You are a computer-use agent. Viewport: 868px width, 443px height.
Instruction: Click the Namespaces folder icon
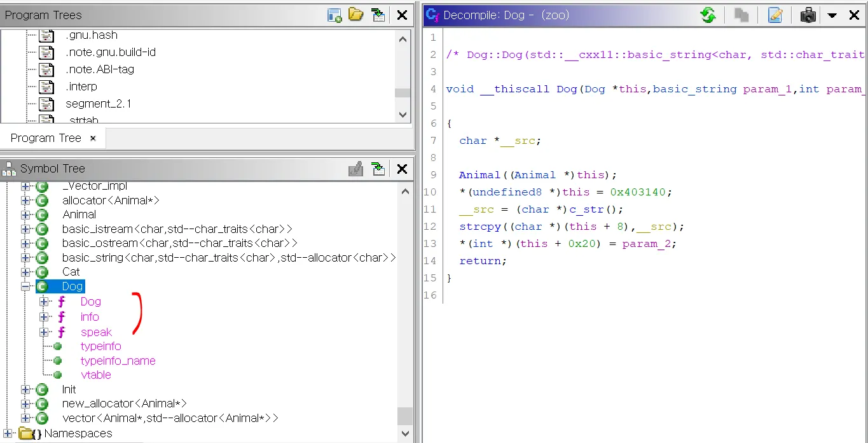click(x=25, y=433)
